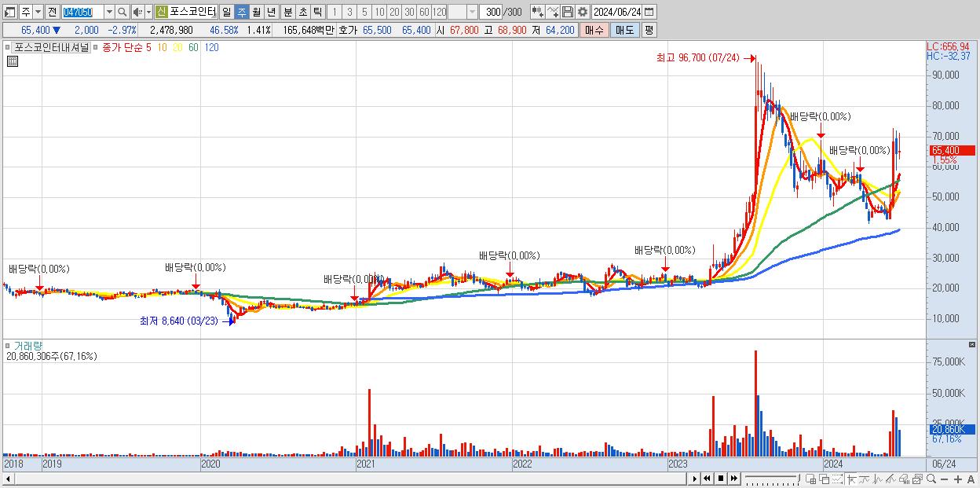Select the 10 interval button
980x488 pixels.
(379, 12)
